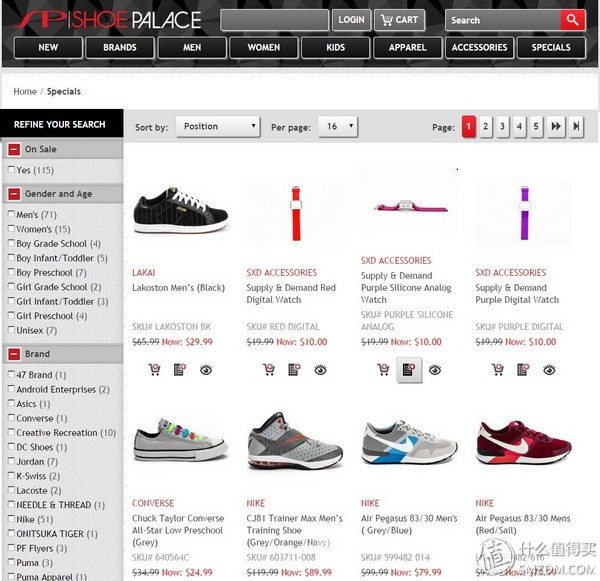The image size is (600, 581).
Task: Open the red digital watch thumbnail
Action: click(x=295, y=212)
